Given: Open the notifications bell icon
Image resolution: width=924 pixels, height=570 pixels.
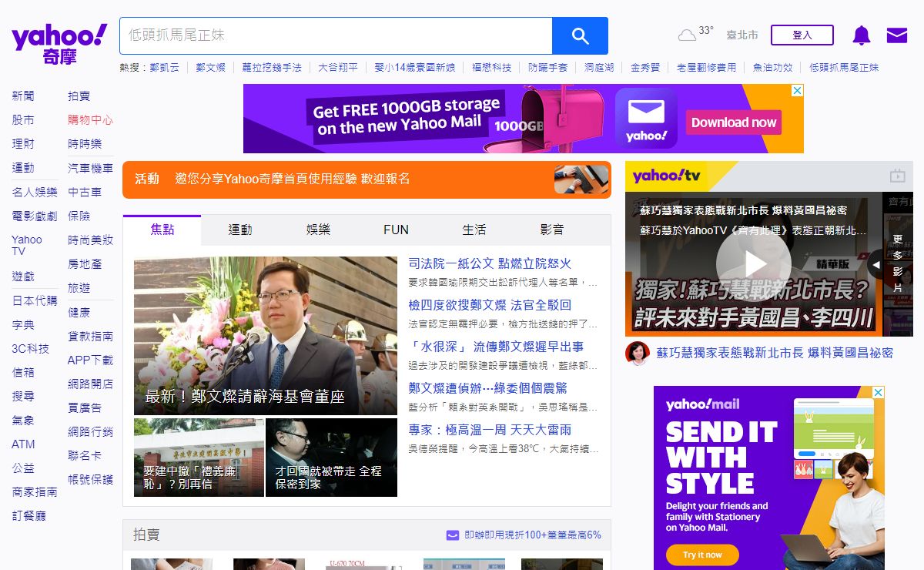Looking at the screenshot, I should coord(862,35).
